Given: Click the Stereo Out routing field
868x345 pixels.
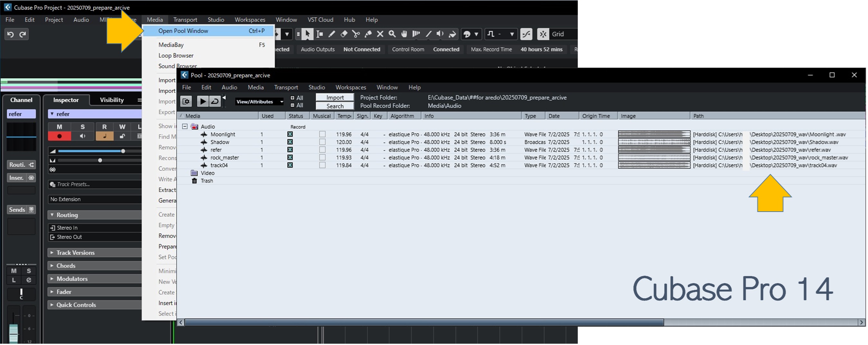Looking at the screenshot, I should click(95, 237).
